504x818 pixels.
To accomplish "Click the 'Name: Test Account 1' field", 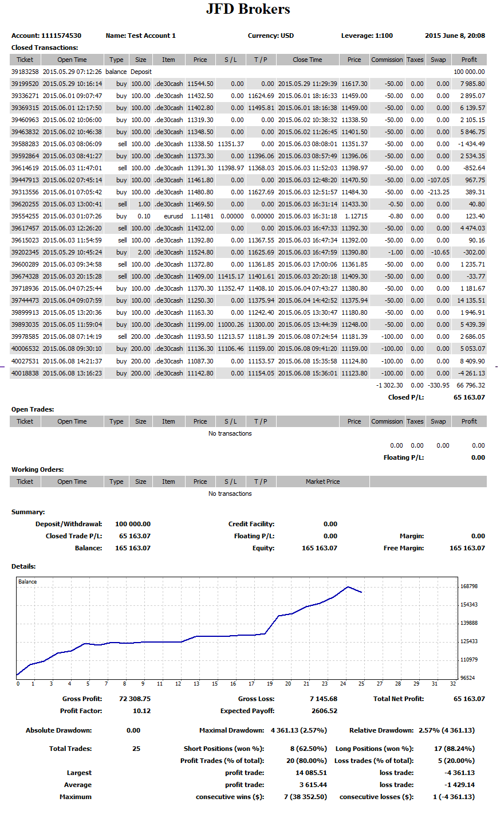I will coord(141,36).
